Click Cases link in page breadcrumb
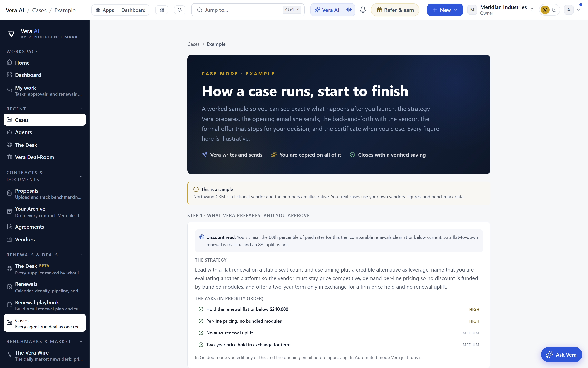The width and height of the screenshot is (588, 368). [193, 44]
